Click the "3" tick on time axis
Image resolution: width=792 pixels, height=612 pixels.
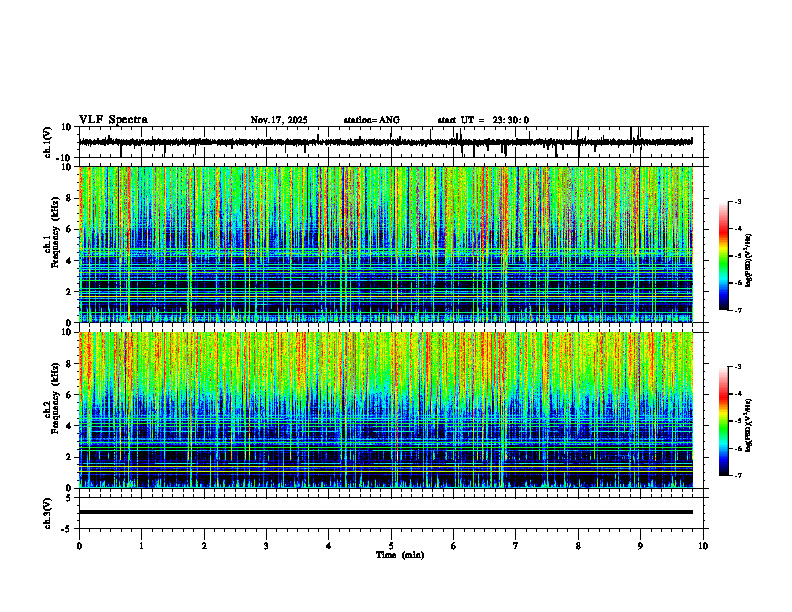coord(266,546)
